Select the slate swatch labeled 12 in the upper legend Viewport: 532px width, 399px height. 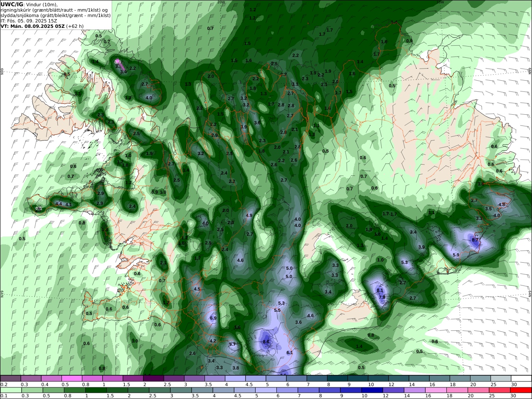point(399,379)
